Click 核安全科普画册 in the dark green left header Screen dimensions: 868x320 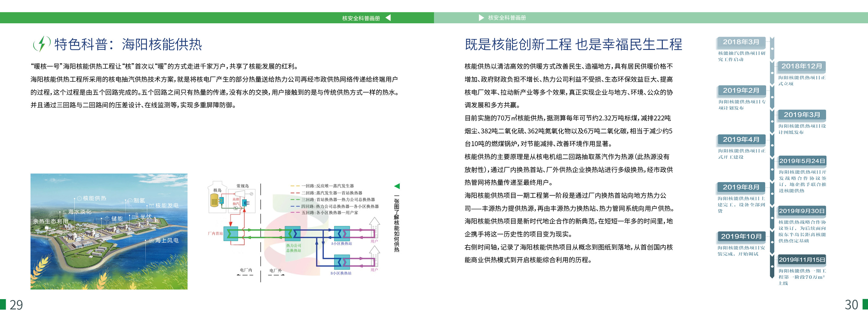click(361, 18)
